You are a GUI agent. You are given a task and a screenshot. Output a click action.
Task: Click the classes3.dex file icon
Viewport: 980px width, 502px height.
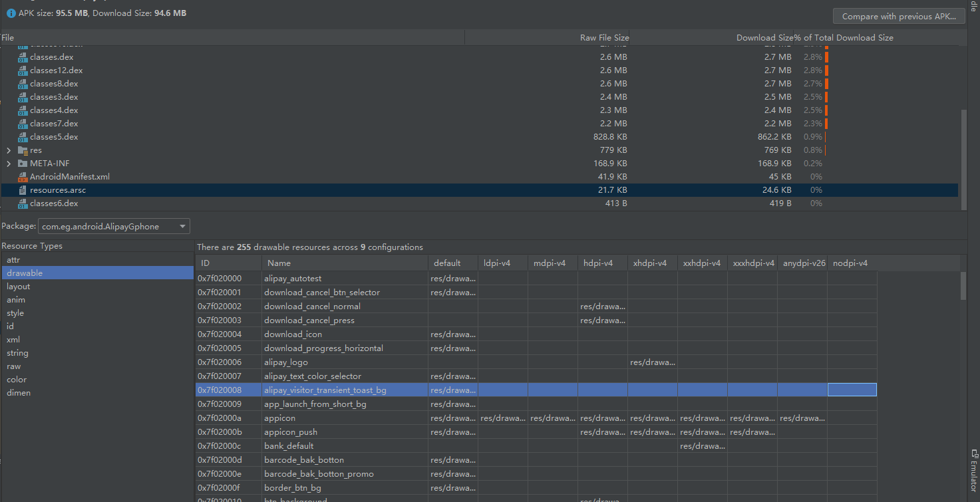pyautogui.click(x=23, y=97)
